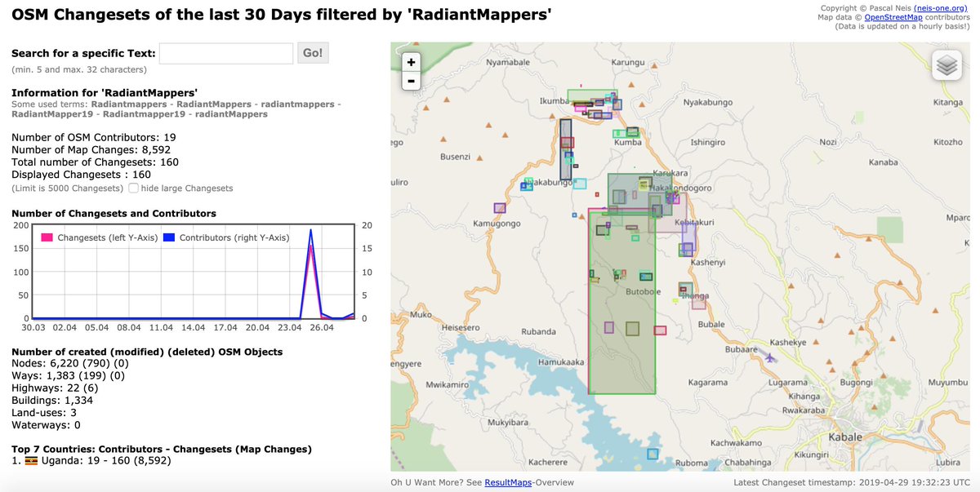Viewport: 980px width, 492px height.
Task: Click the Bugongi place label
Action: point(857,382)
